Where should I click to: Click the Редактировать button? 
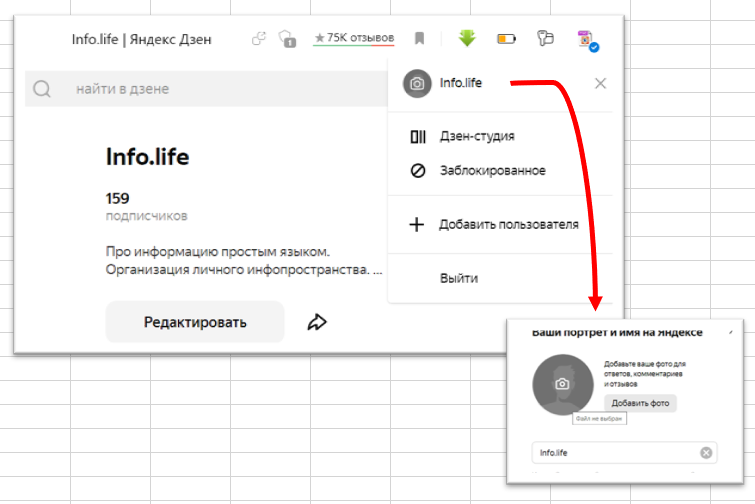click(195, 322)
